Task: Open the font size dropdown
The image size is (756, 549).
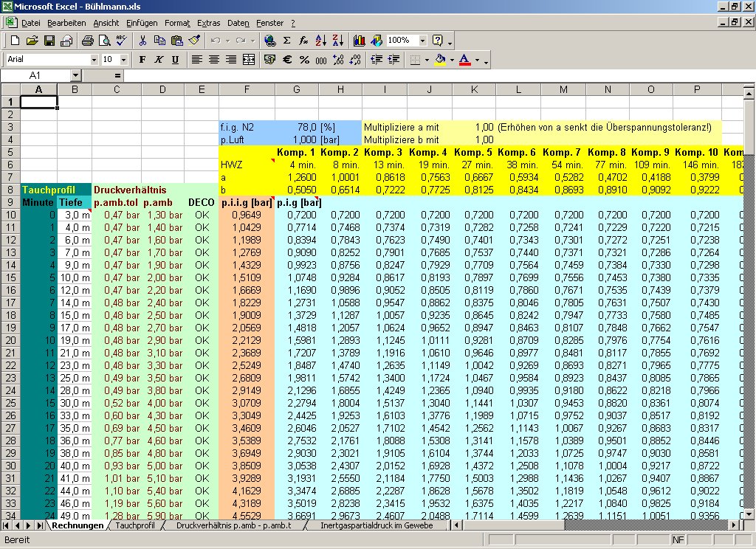Action: pyautogui.click(x=124, y=60)
